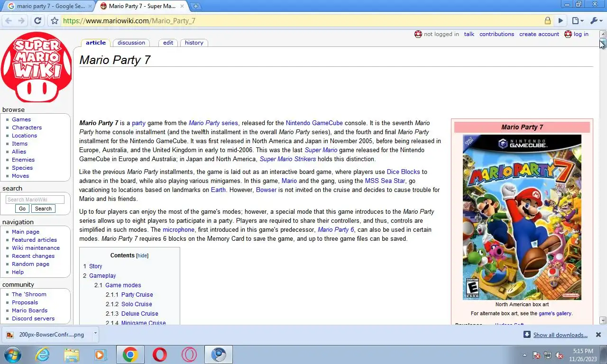Click the muted volume tray icon
This screenshot has width=607, height=364.
[x=559, y=355]
